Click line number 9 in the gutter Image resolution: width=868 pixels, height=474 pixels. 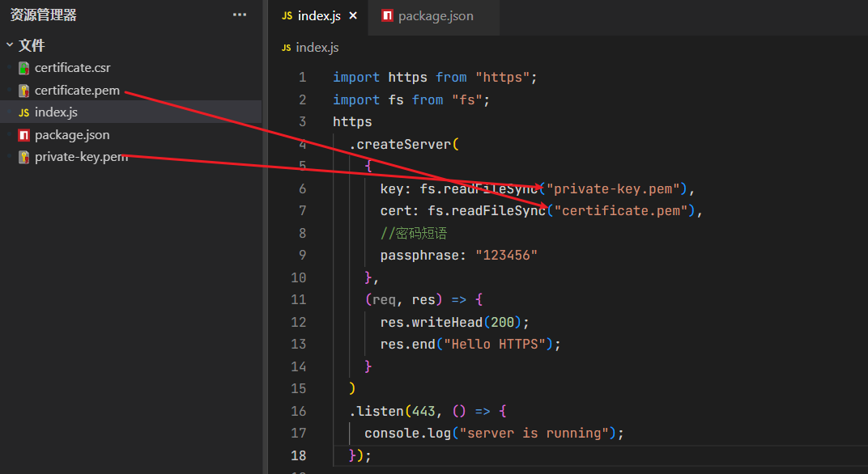[x=302, y=255]
